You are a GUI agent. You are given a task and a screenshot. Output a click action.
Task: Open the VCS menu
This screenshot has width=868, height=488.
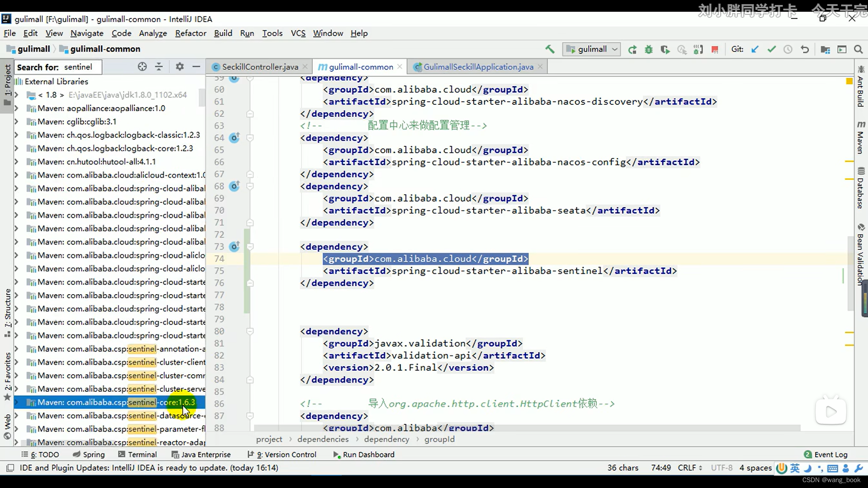click(298, 33)
